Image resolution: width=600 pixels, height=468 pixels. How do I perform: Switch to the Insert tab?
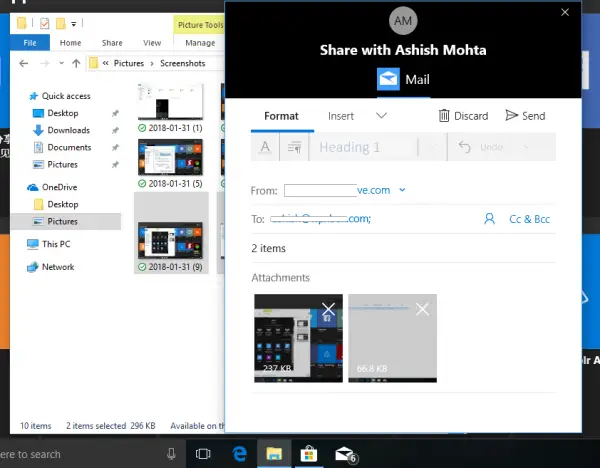(341, 116)
